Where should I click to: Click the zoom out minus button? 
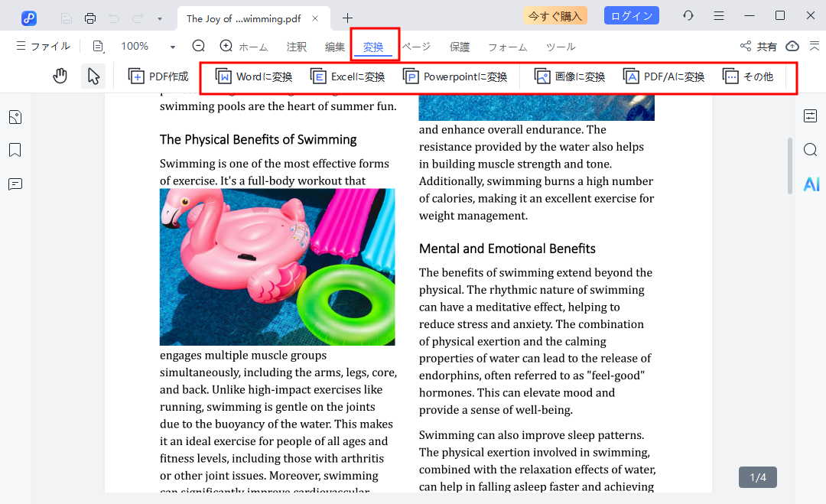pyautogui.click(x=199, y=47)
